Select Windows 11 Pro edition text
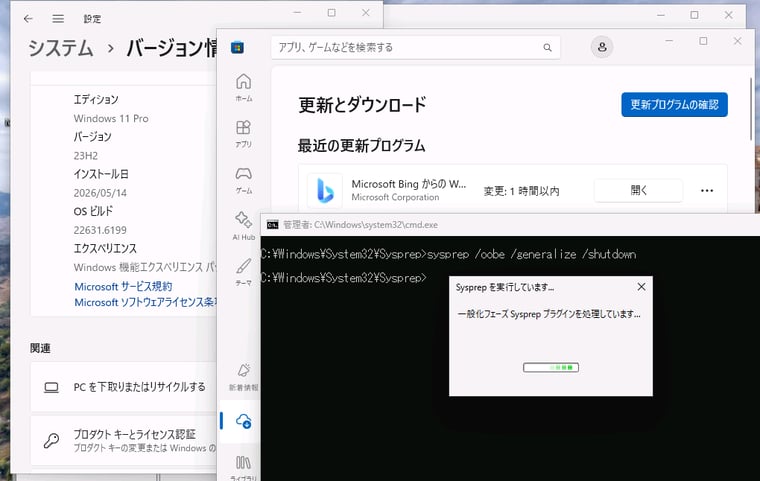 tap(111, 118)
